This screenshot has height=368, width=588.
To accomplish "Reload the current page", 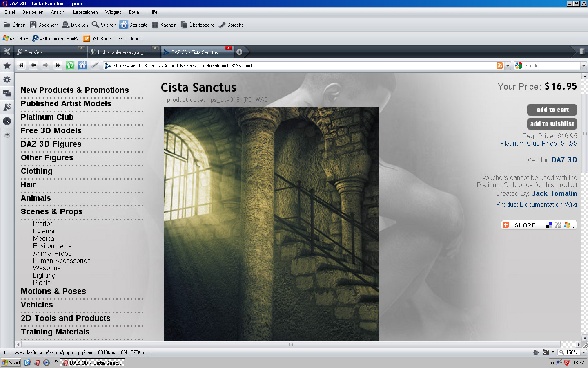I will click(x=70, y=65).
